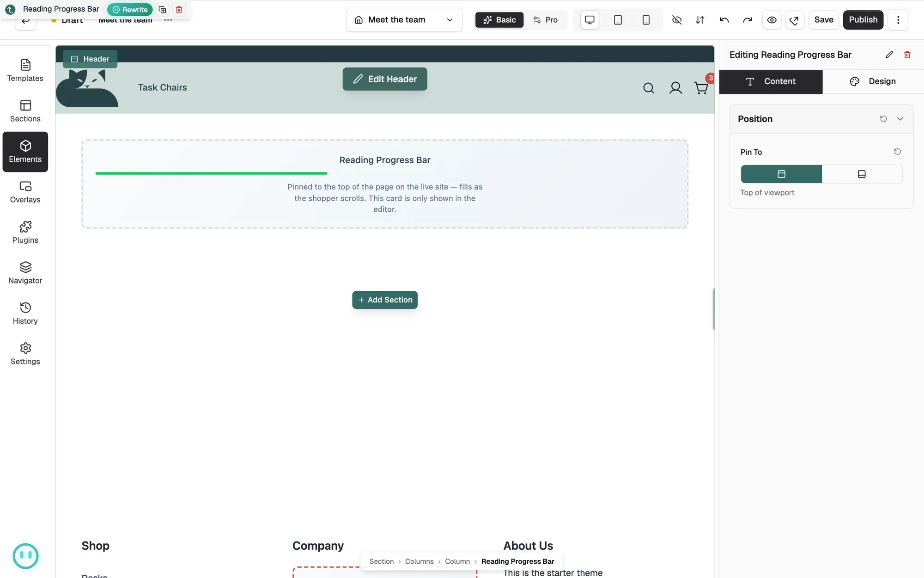Click the search icon in site header
The height and width of the screenshot is (578, 924).
649,88
